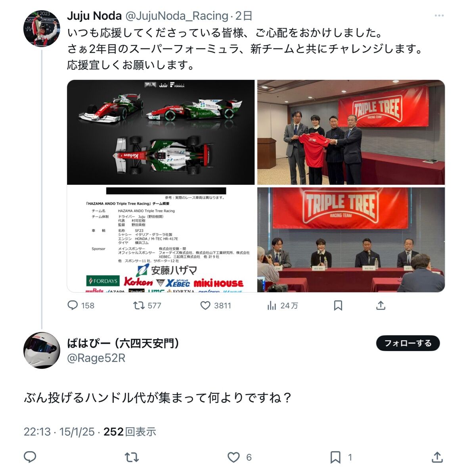
Task: Like Juju Noda's post with 3811 likes
Action: click(x=215, y=305)
